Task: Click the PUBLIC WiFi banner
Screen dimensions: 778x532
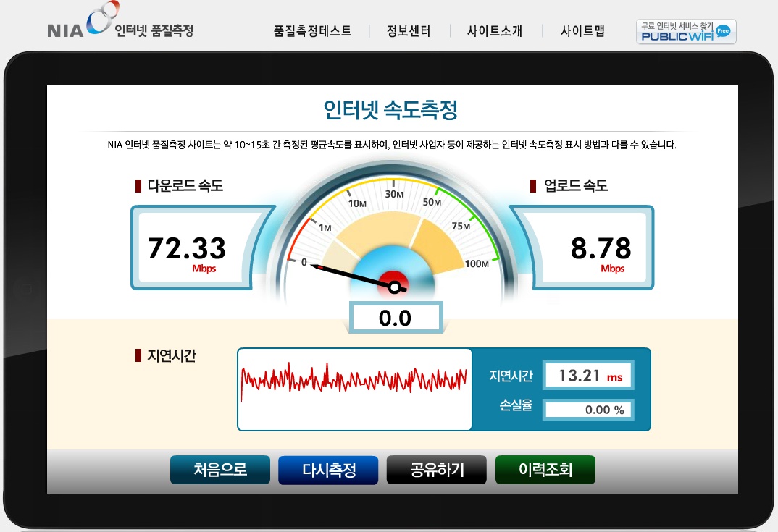Action: click(x=686, y=32)
